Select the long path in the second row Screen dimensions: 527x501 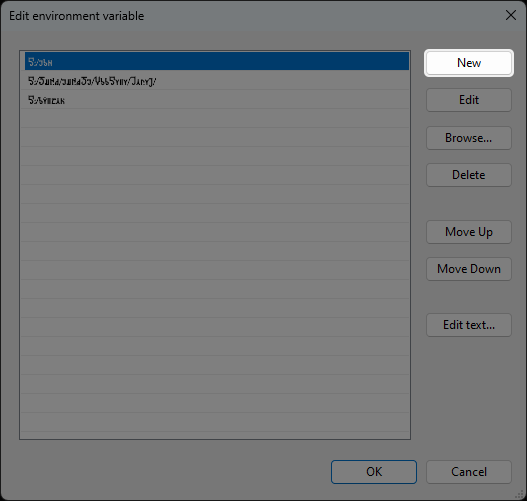pos(217,81)
